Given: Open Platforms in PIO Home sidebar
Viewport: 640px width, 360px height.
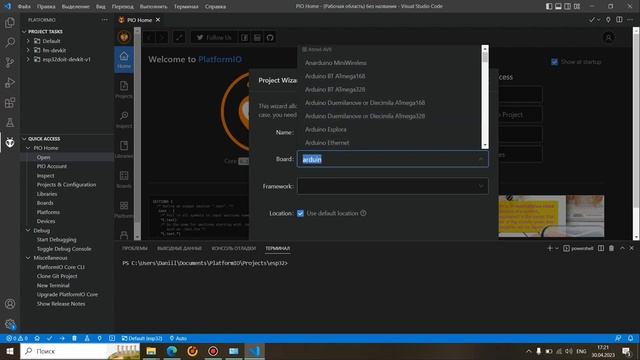Looking at the screenshot, I should tap(124, 209).
